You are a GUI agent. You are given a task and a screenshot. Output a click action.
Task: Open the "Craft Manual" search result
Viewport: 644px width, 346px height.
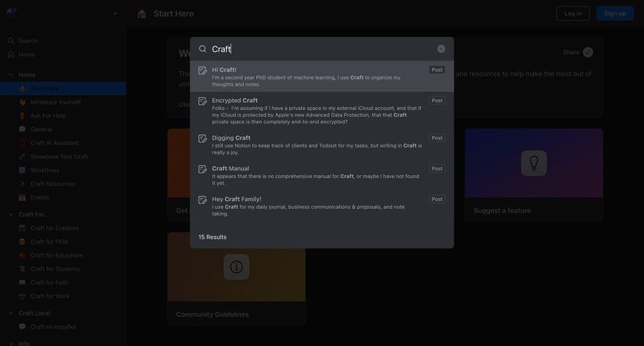pos(321,175)
